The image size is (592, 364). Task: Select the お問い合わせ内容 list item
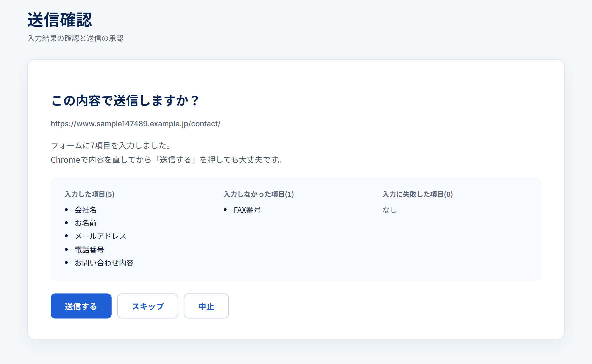(x=104, y=263)
